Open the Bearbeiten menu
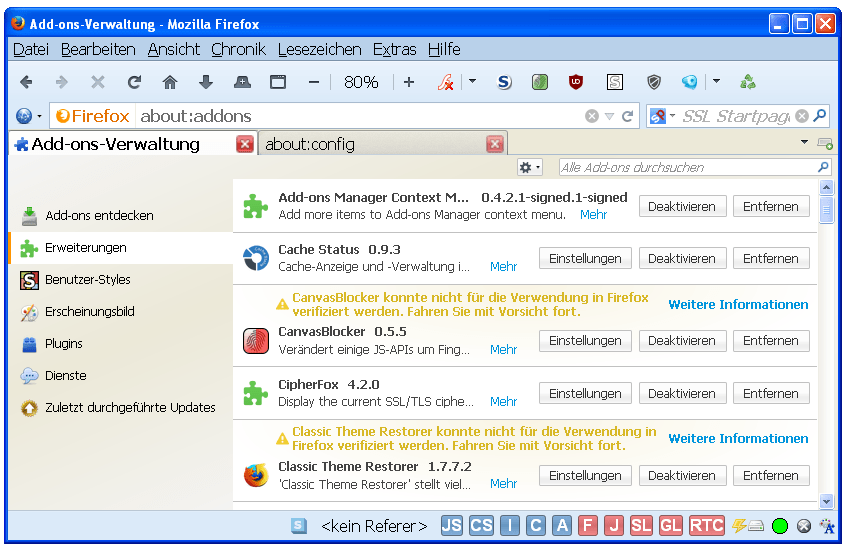Viewport: 847px width, 549px height. pos(98,49)
